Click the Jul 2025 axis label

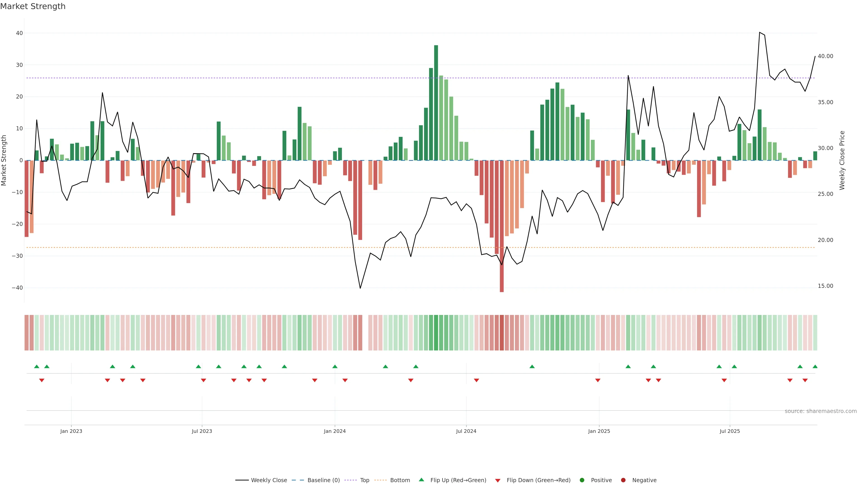click(729, 431)
